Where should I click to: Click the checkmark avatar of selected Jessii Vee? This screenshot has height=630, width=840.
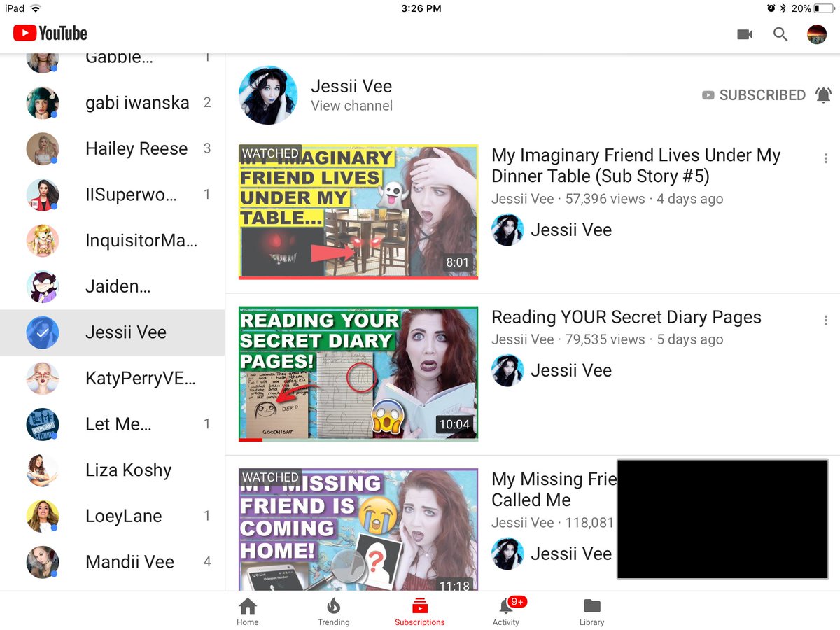43,332
